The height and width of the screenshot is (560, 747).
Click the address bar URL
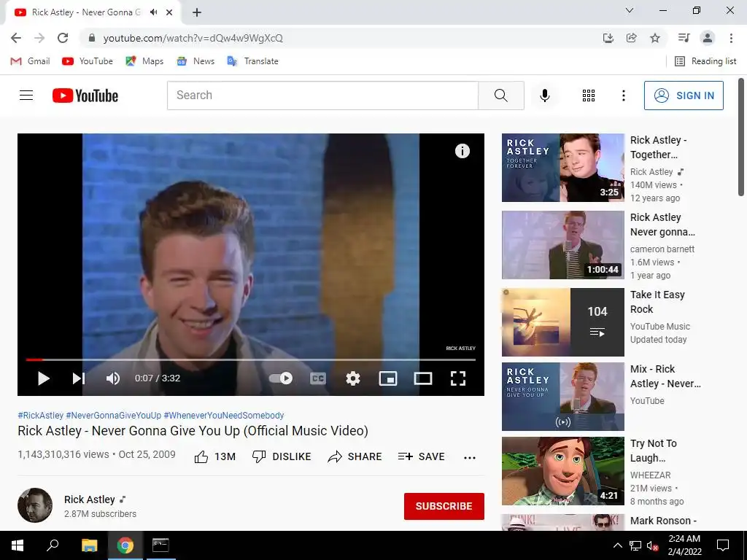pyautogui.click(x=193, y=38)
